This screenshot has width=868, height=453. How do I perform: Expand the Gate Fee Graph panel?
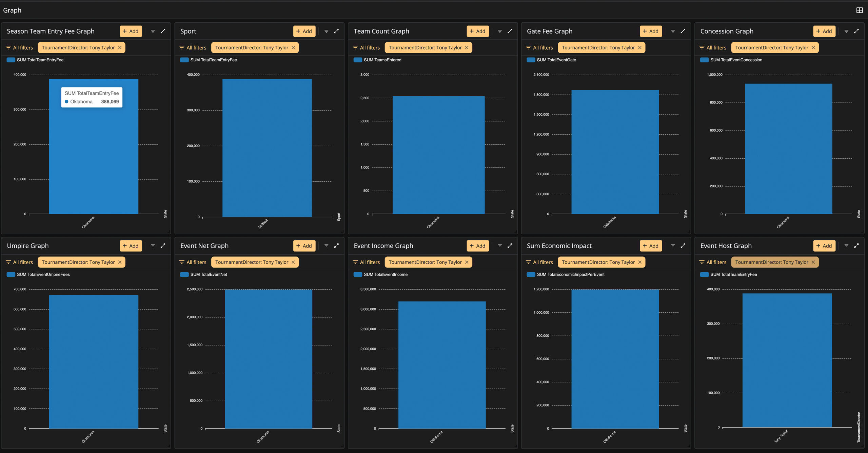(x=683, y=31)
